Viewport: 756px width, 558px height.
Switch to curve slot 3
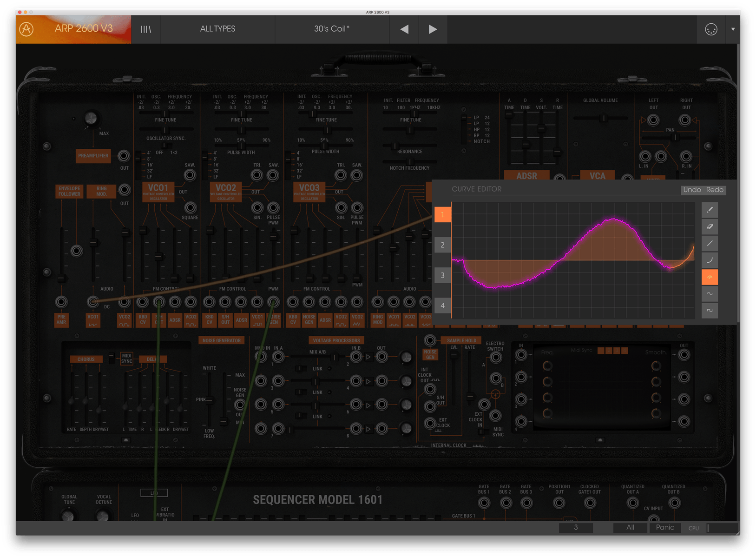pos(442,275)
